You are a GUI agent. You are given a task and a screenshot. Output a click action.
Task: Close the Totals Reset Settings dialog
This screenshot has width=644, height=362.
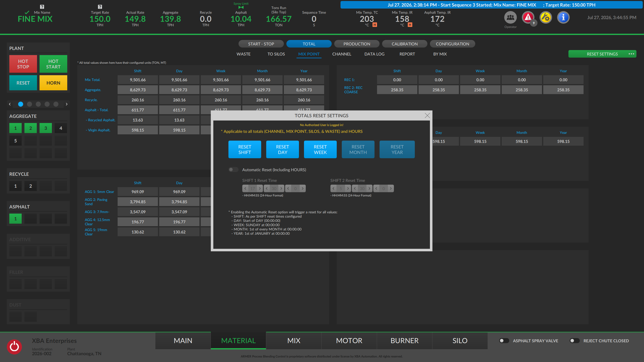(x=427, y=115)
